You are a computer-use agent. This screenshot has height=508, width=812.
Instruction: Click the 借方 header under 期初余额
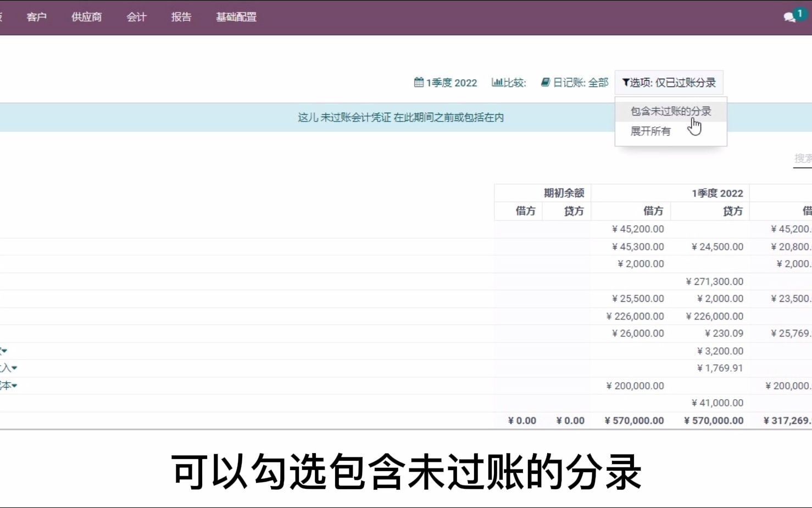pyautogui.click(x=525, y=211)
